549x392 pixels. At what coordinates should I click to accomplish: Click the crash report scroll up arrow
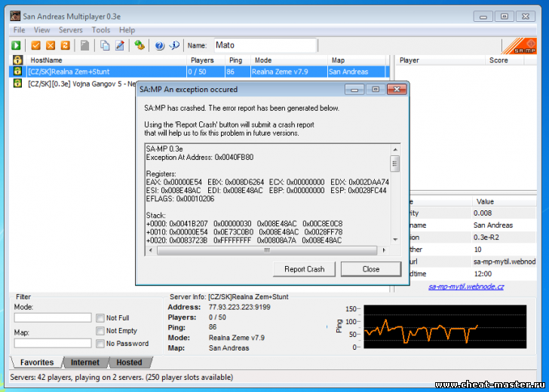click(395, 149)
